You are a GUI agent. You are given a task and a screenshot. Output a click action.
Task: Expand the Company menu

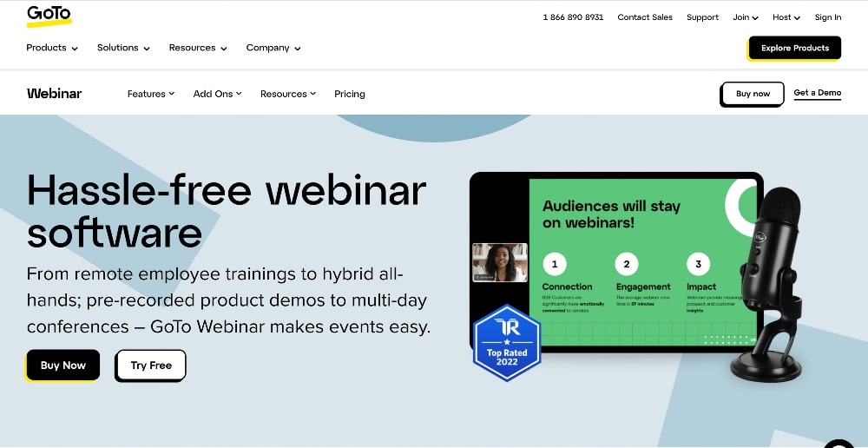tap(273, 48)
